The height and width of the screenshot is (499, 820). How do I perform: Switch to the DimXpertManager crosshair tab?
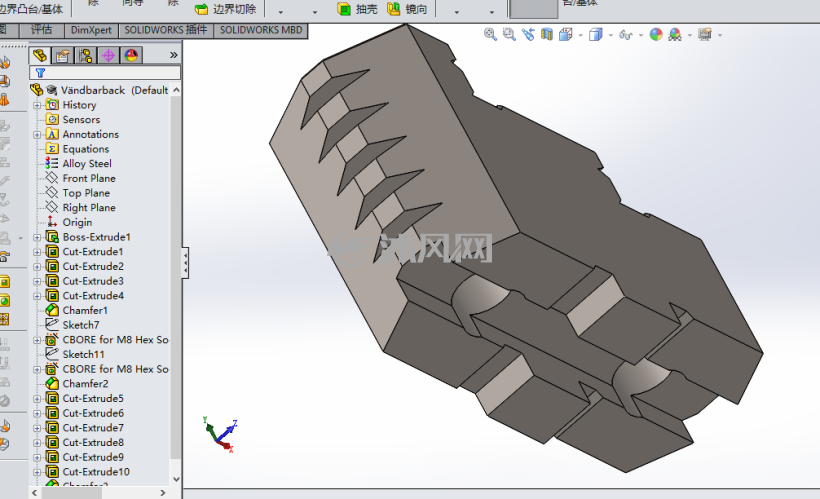[108, 55]
